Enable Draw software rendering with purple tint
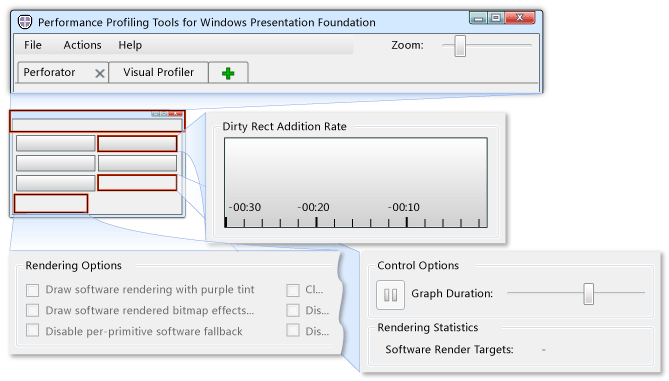The width and height of the screenshot is (669, 381). (x=32, y=290)
